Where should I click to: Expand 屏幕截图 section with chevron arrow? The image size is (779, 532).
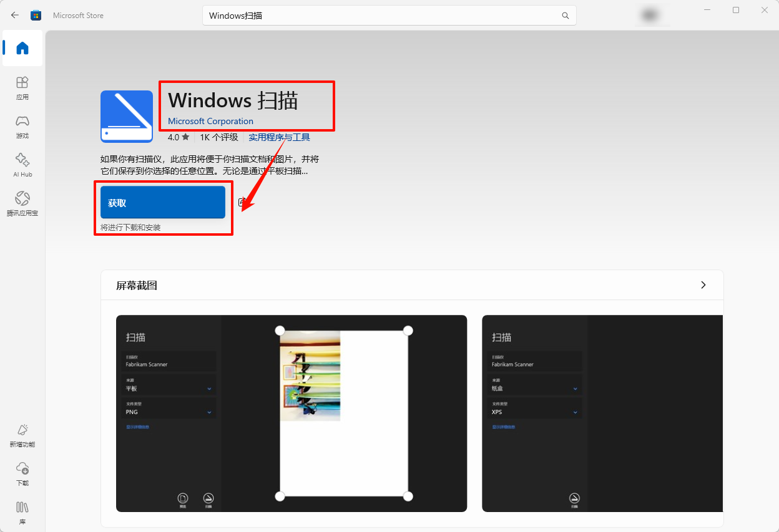coord(703,285)
